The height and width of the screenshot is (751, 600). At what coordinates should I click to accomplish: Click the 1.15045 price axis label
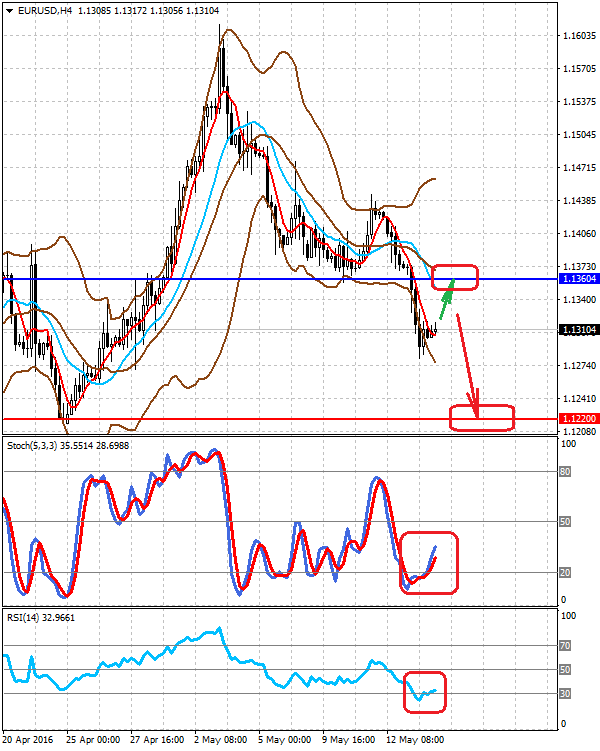tap(579, 135)
